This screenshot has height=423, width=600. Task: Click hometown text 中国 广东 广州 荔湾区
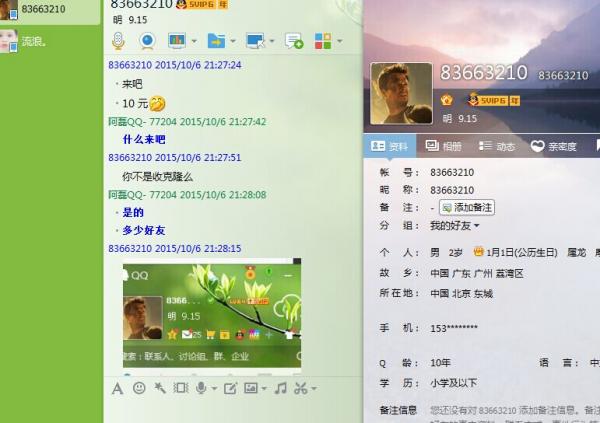pos(477,274)
